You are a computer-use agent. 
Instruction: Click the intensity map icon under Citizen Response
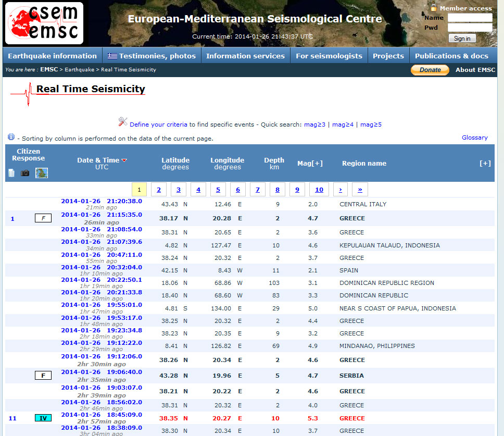pos(42,173)
